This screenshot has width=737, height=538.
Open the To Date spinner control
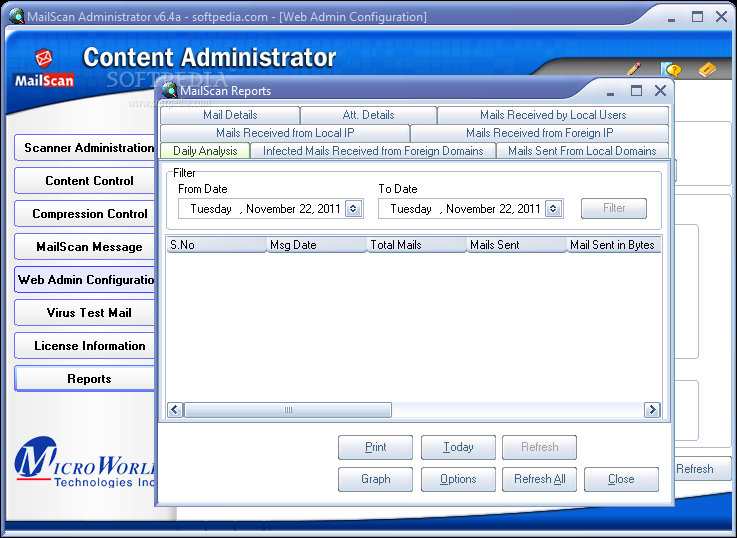553,209
